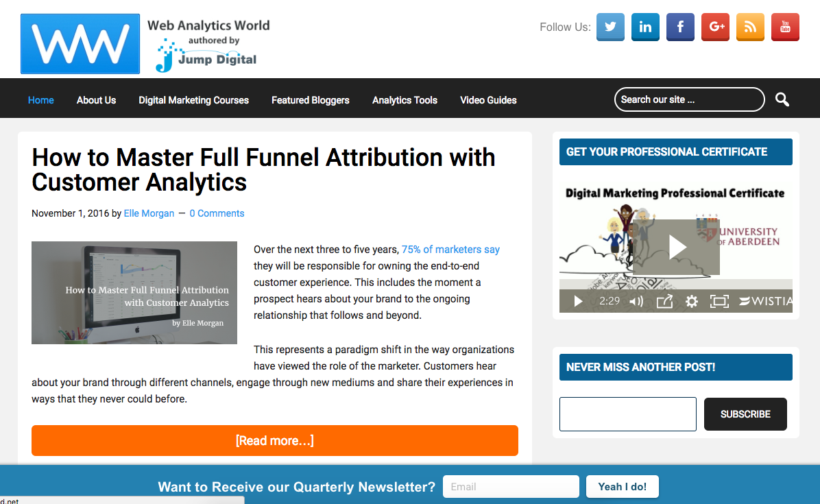Click the article's featured thumbnail image
This screenshot has height=504, width=820.
tap(134, 293)
